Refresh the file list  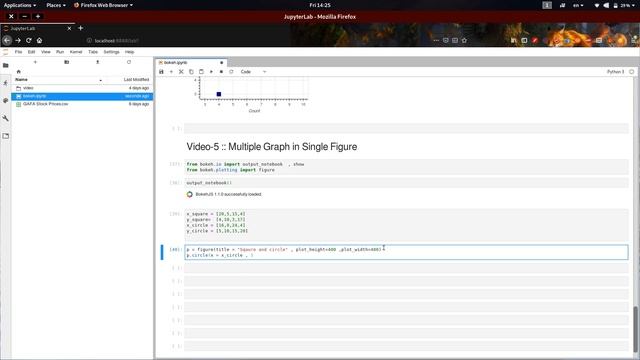(129, 62)
